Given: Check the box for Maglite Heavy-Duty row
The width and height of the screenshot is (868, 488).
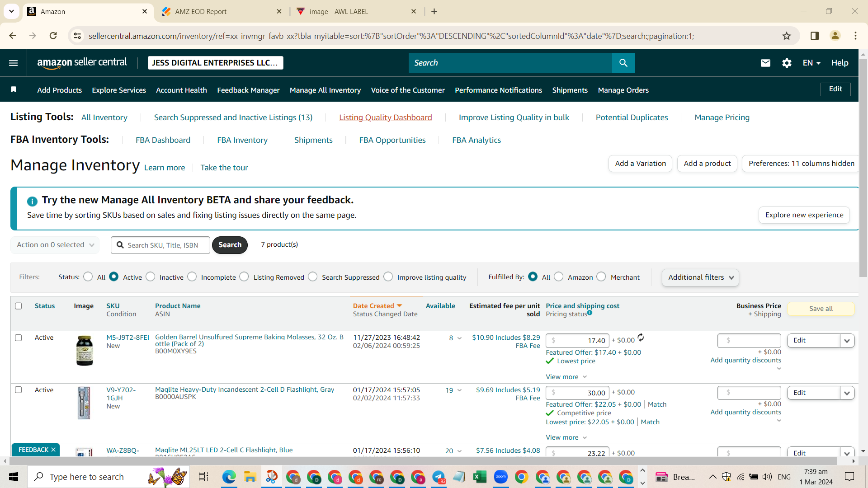Looking at the screenshot, I should pos(19,389).
